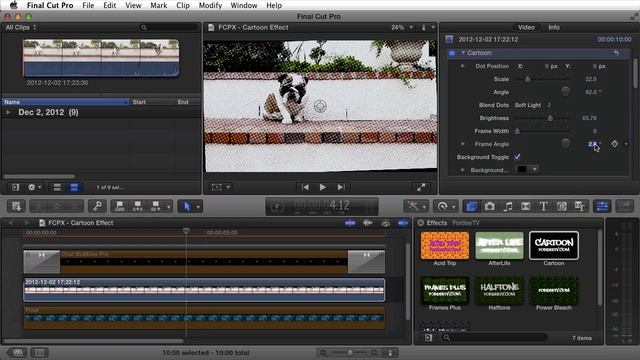This screenshot has height=360, width=640.
Task: Pick the Select arrow tool
Action: [187, 206]
